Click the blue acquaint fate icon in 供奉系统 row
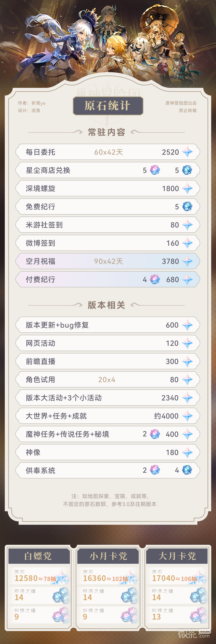The height and width of the screenshot is (644, 216). click(187, 470)
